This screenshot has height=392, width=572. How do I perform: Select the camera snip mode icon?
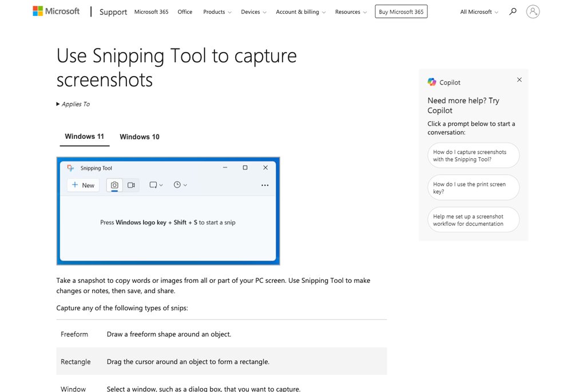[114, 185]
